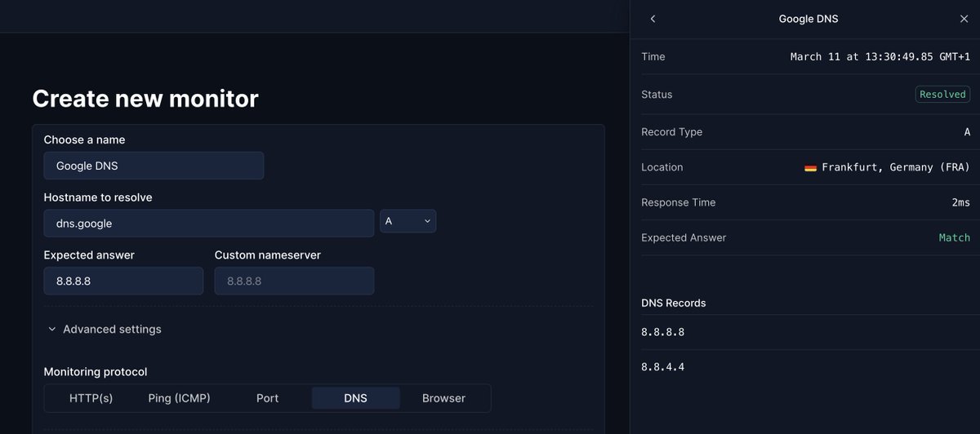Image resolution: width=980 pixels, height=434 pixels.
Task: Select the 8.8.8.8 DNS record row
Action: 805,332
